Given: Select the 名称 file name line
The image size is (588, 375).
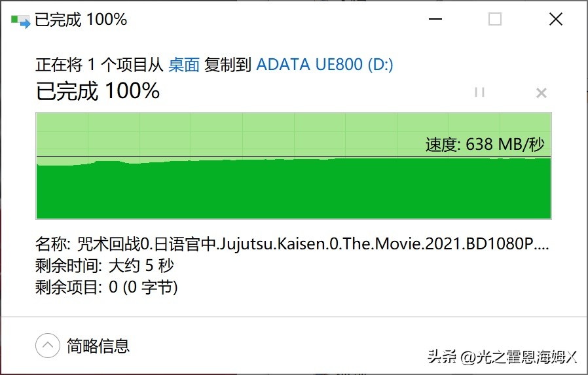Looking at the screenshot, I should pos(292,245).
